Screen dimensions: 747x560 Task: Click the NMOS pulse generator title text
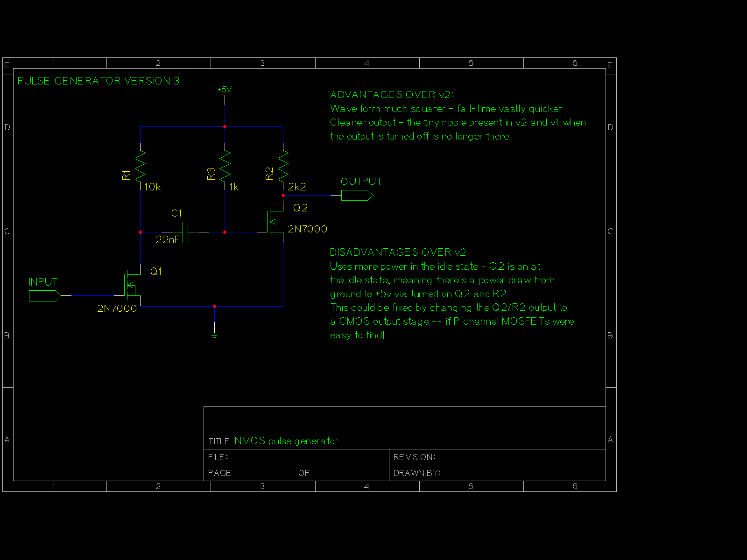pyautogui.click(x=286, y=441)
